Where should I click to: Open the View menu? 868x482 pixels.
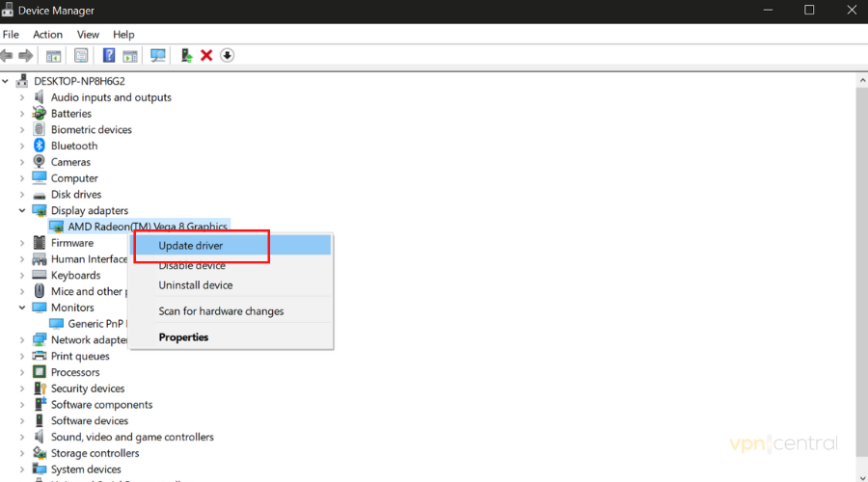point(88,35)
